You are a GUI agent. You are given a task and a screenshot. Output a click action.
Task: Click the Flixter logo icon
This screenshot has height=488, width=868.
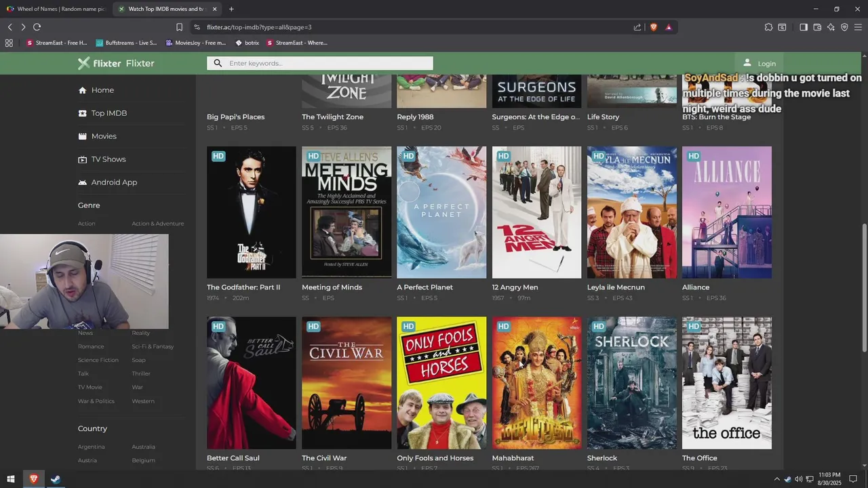tap(83, 63)
